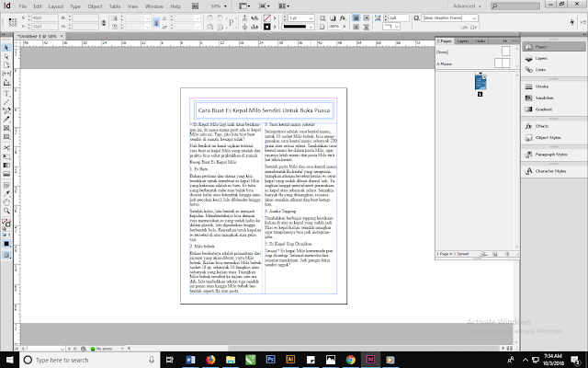
Task: Select the A-Master spread thumbnail
Action: 503,63
